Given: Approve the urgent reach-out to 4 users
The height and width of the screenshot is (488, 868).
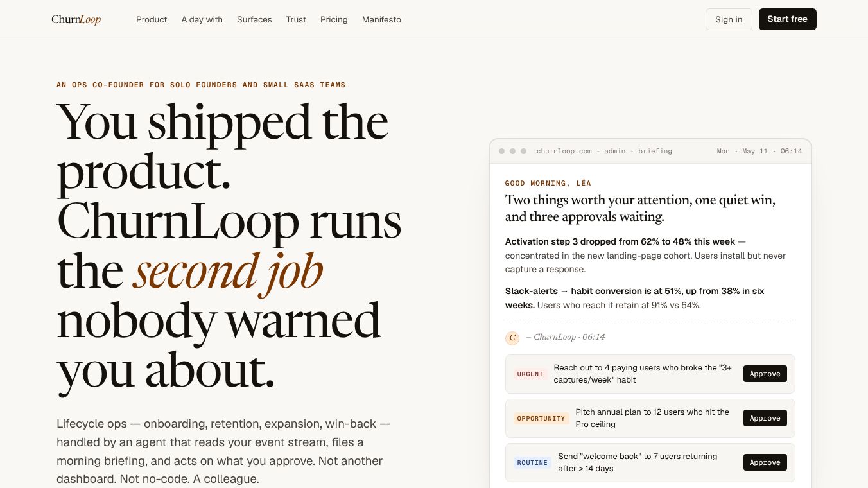Looking at the screenshot, I should (765, 374).
